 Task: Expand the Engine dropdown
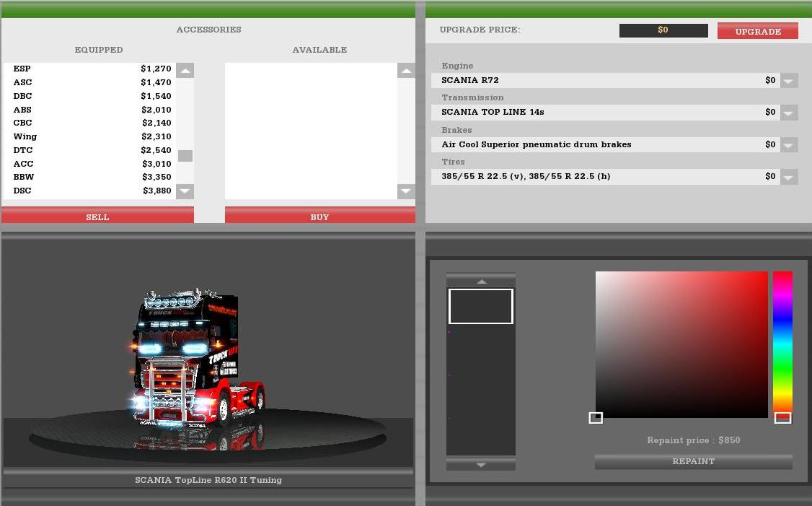click(x=789, y=81)
